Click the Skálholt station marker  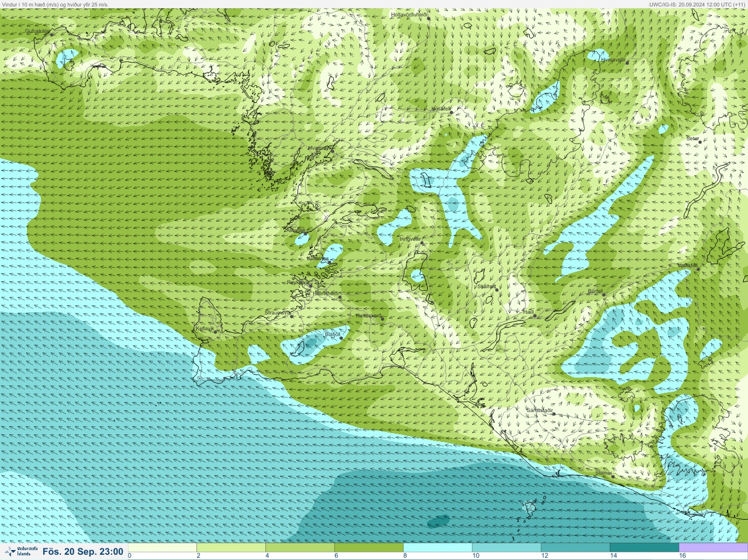tap(496, 290)
